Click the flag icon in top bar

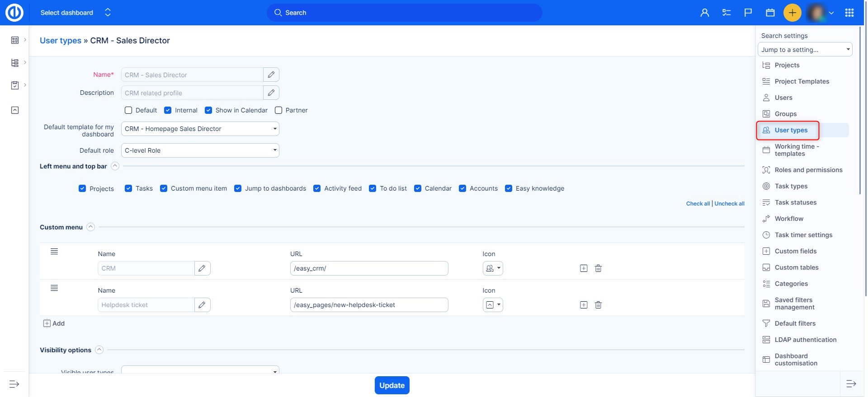[748, 13]
